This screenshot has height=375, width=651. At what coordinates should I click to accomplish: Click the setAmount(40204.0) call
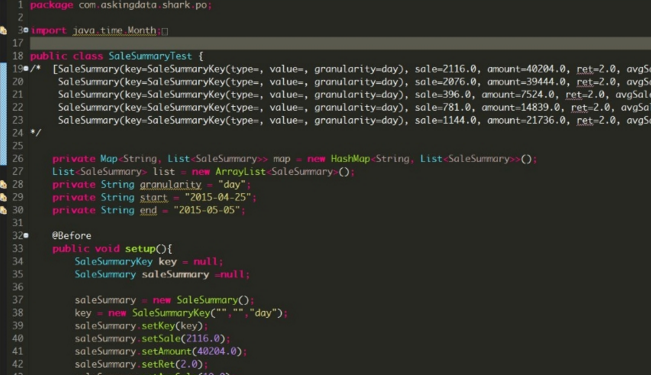(192, 351)
